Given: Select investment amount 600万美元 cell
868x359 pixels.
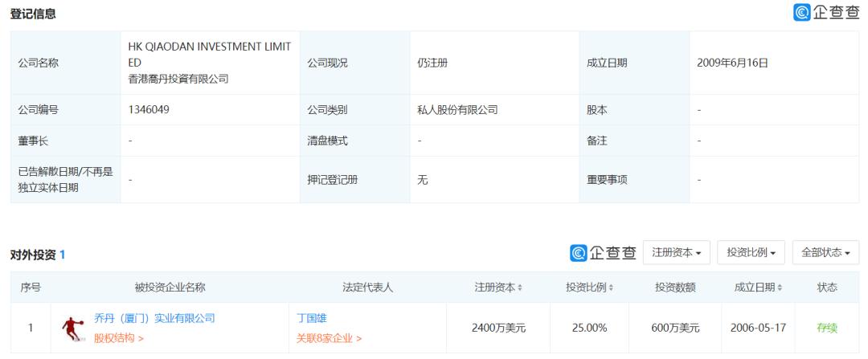Looking at the screenshot, I should click(x=675, y=328).
